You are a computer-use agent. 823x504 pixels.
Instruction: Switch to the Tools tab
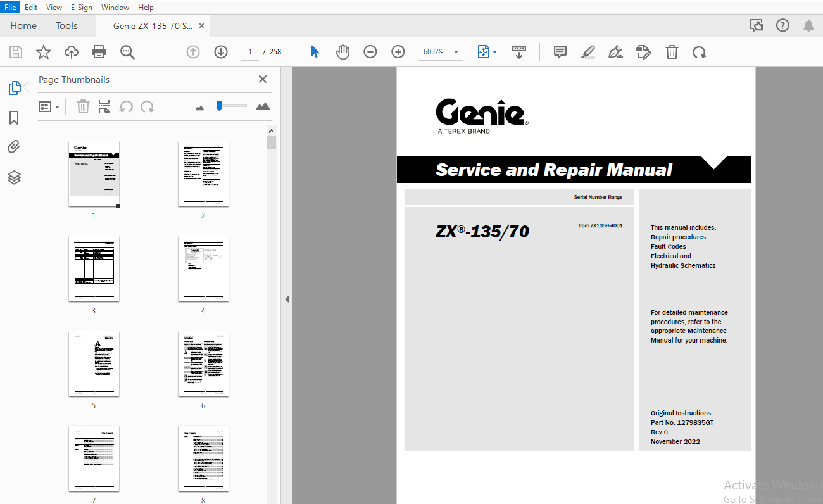click(x=66, y=26)
